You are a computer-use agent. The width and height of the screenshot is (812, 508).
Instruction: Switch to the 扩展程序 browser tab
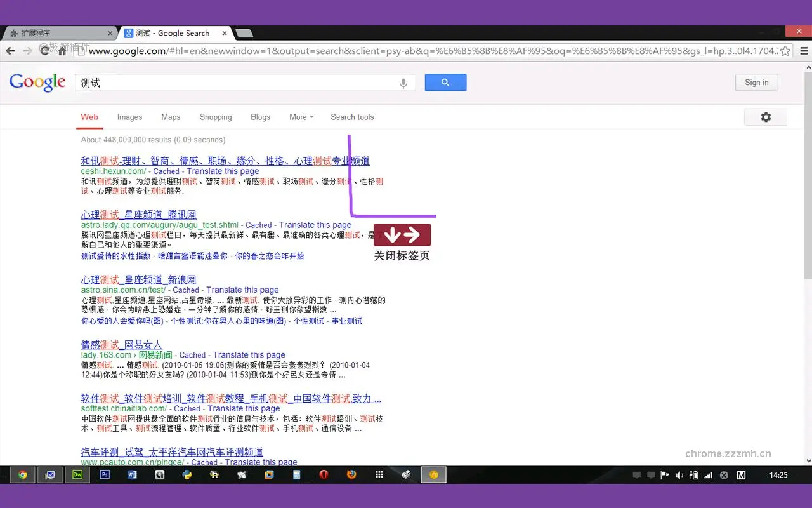tap(57, 32)
